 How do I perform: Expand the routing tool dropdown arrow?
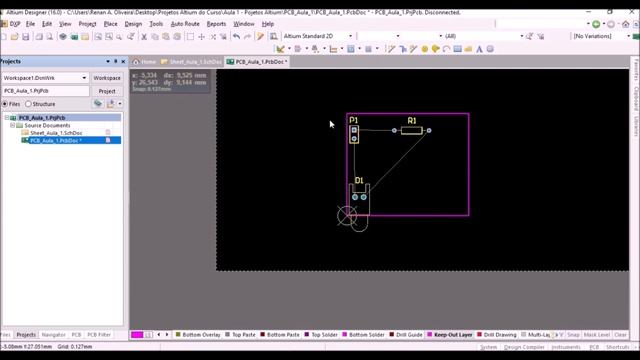pos(289,49)
